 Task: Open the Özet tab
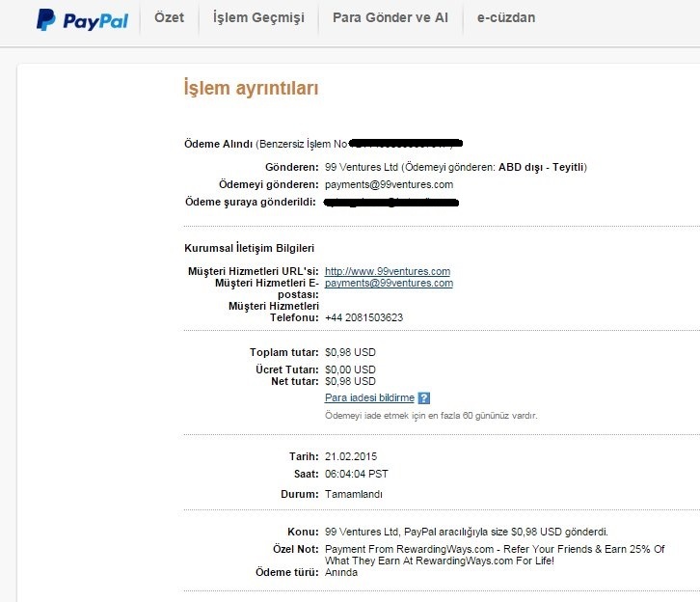169,17
